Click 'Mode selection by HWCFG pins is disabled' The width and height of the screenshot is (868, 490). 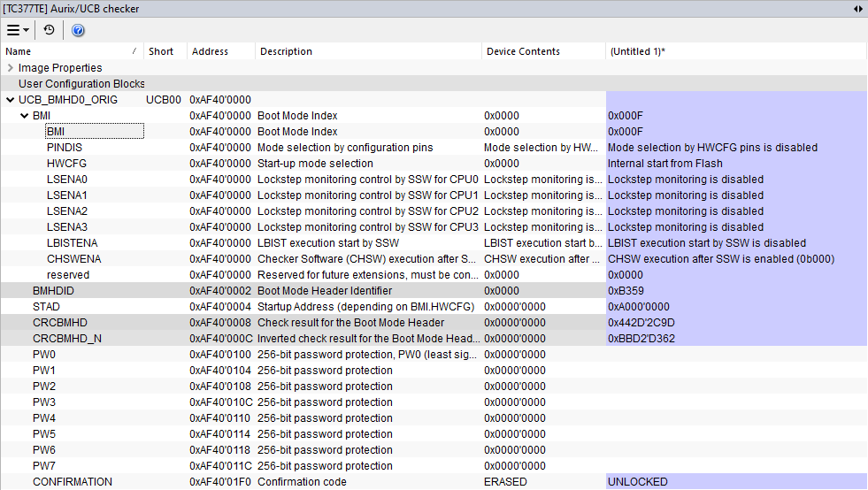pyautogui.click(x=712, y=148)
